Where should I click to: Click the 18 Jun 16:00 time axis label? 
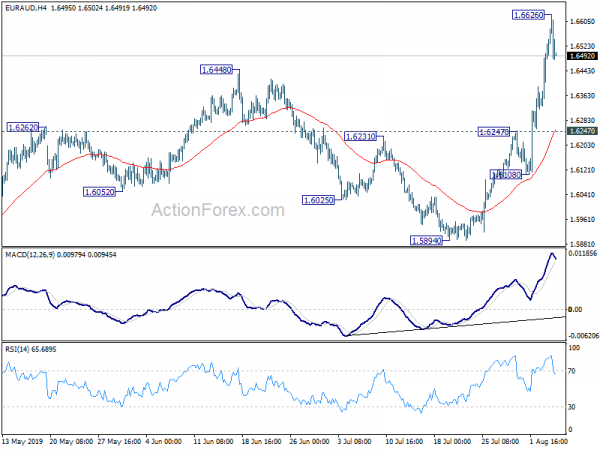(x=262, y=441)
